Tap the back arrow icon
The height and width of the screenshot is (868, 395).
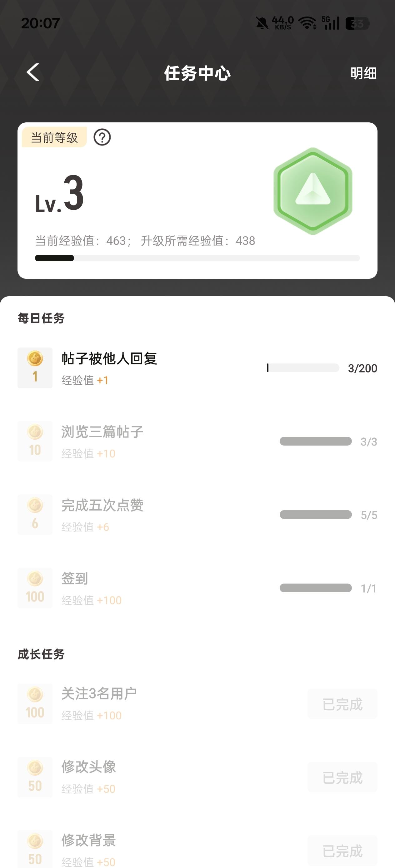(33, 72)
